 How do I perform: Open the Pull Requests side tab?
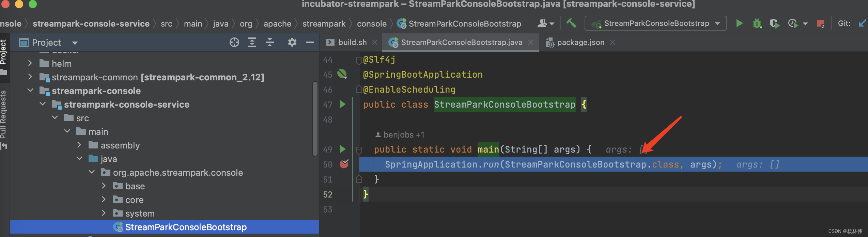click(4, 119)
